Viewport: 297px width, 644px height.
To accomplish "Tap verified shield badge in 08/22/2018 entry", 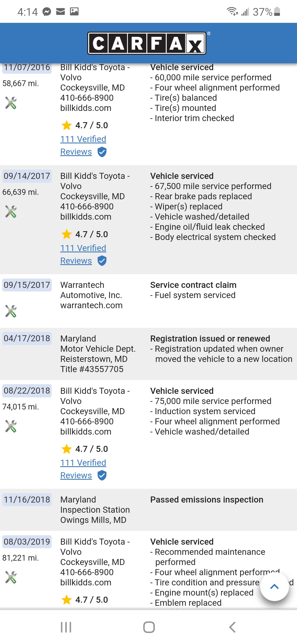I will click(102, 475).
